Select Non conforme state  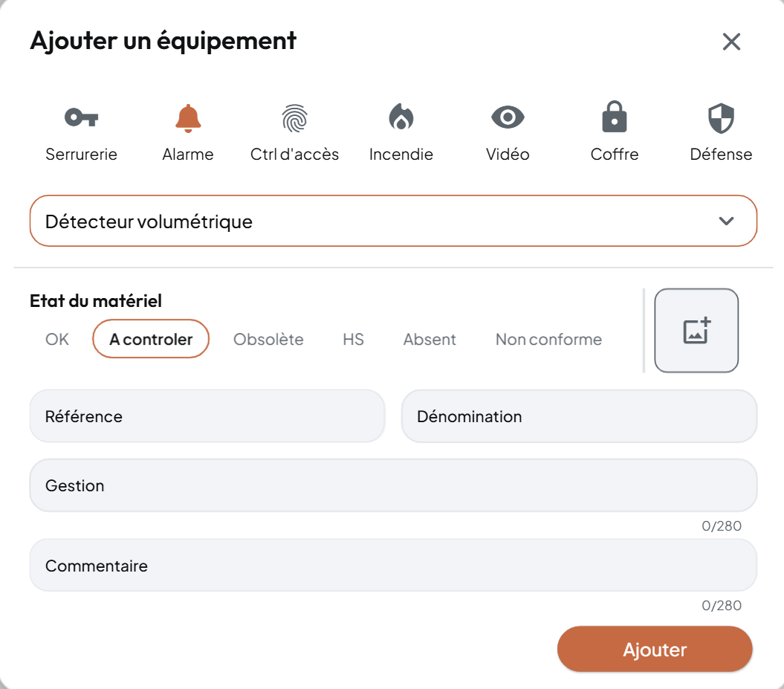548,340
